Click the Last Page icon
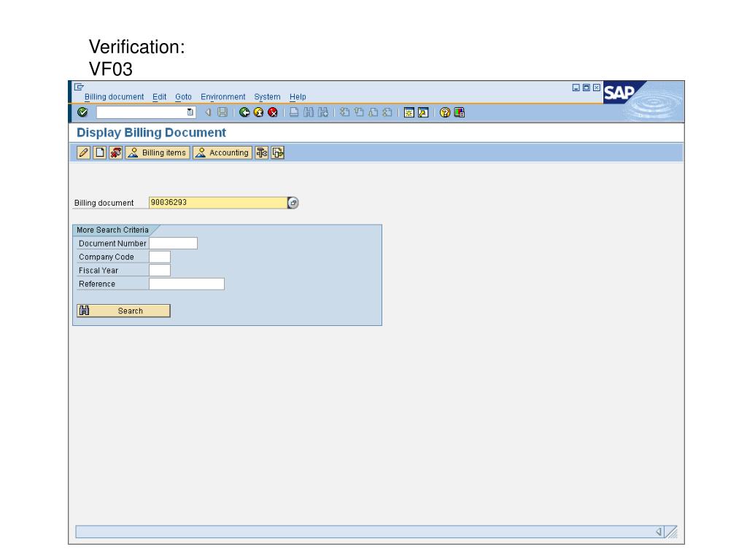This screenshot has height=560, width=747. click(387, 112)
